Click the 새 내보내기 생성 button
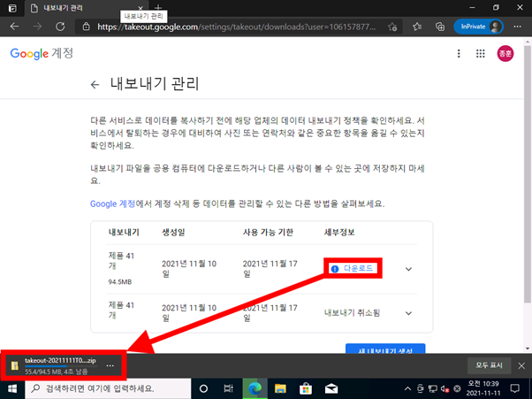Viewport: 532px width, 399px height. tap(385, 349)
